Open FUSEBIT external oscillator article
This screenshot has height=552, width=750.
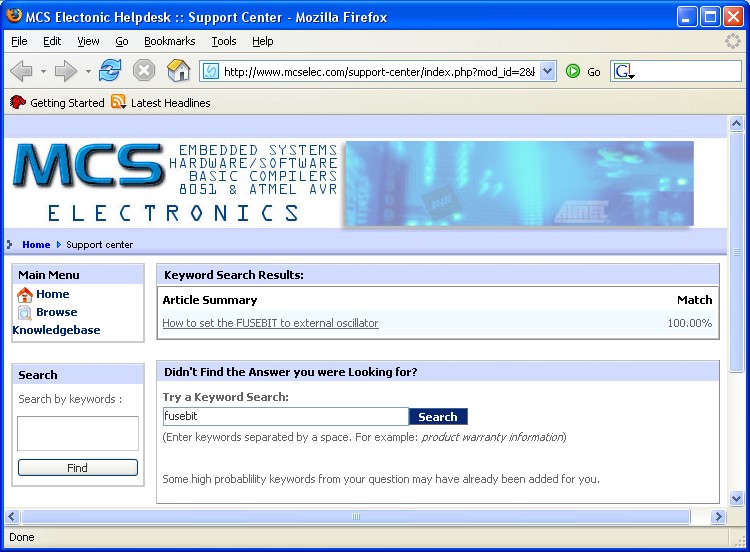[270, 323]
